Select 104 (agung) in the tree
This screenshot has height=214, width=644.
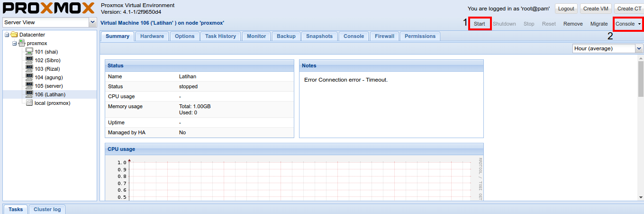click(x=49, y=77)
